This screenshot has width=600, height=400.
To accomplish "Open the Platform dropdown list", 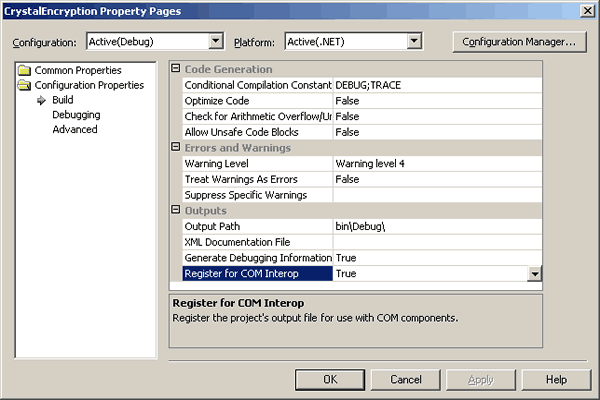I will coord(414,41).
